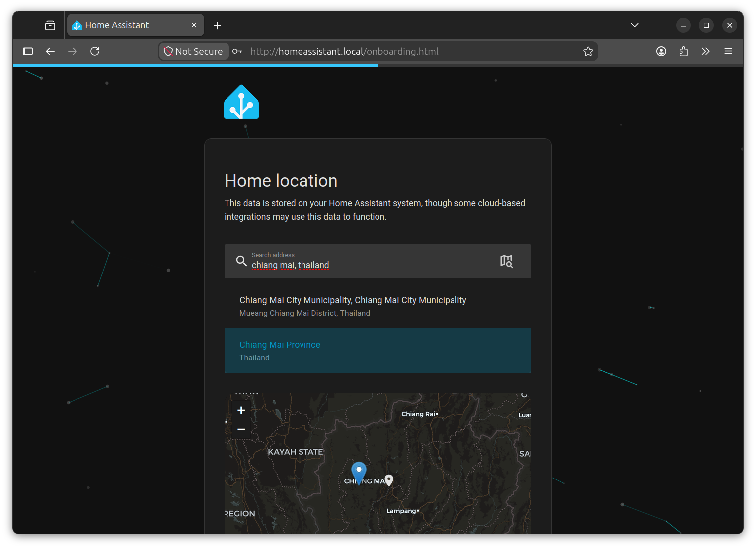
Task: Close the Home Assistant tab
Action: click(194, 25)
